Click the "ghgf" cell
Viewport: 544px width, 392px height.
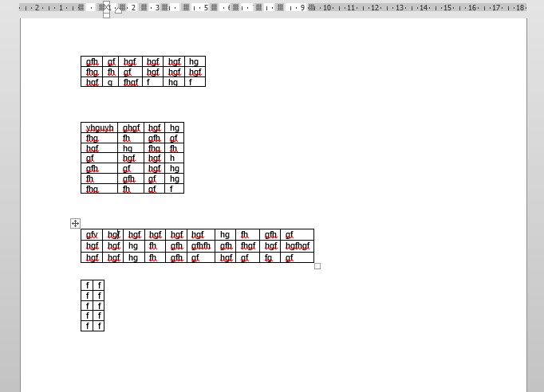tap(131, 127)
